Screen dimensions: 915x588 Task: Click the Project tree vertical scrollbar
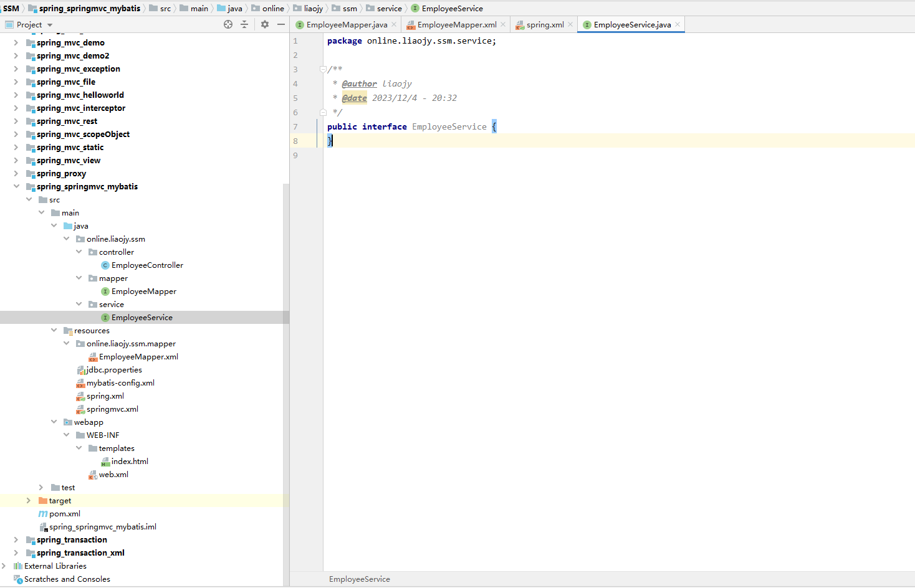tap(286, 384)
